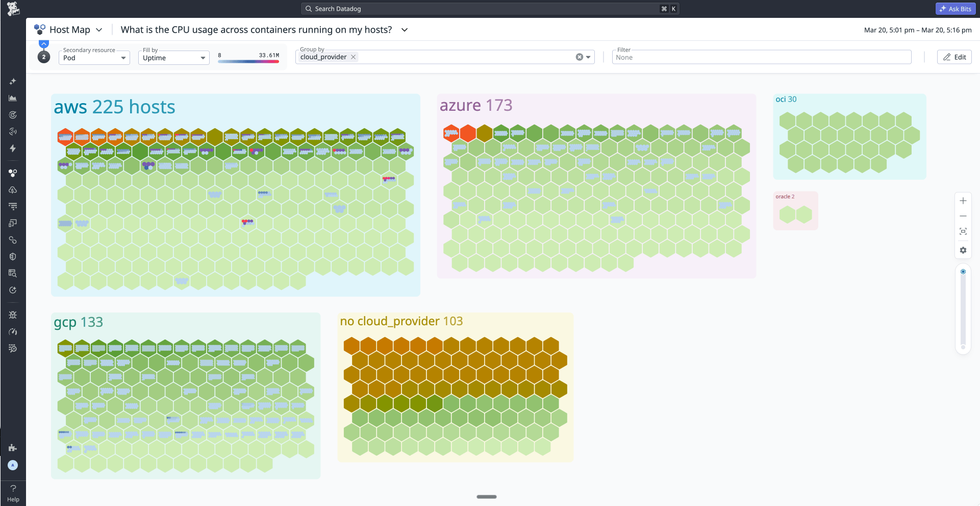Open the Service Map link icon in the sidebar
The image size is (980, 506).
pos(13,240)
